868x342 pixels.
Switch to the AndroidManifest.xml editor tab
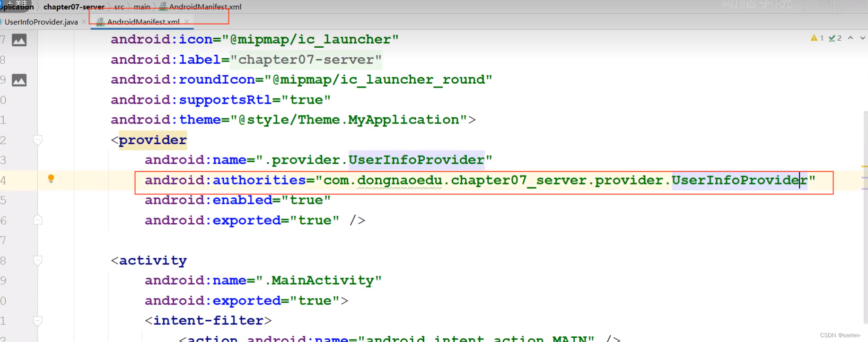pyautogui.click(x=143, y=22)
